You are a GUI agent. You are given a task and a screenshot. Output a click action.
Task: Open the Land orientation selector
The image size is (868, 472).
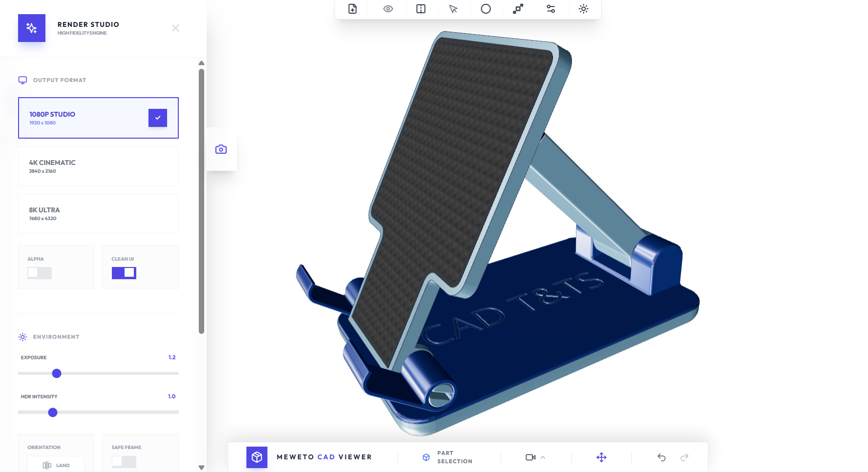click(56, 465)
